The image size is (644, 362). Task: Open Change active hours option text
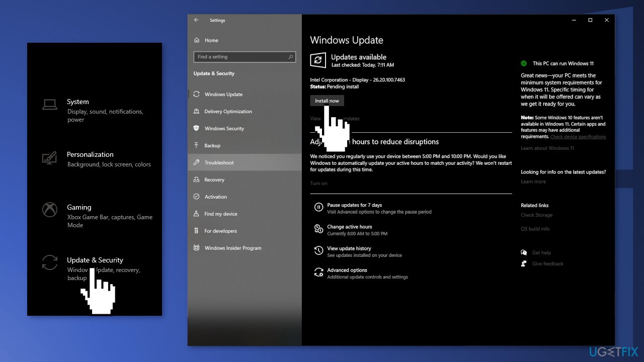[x=349, y=227]
